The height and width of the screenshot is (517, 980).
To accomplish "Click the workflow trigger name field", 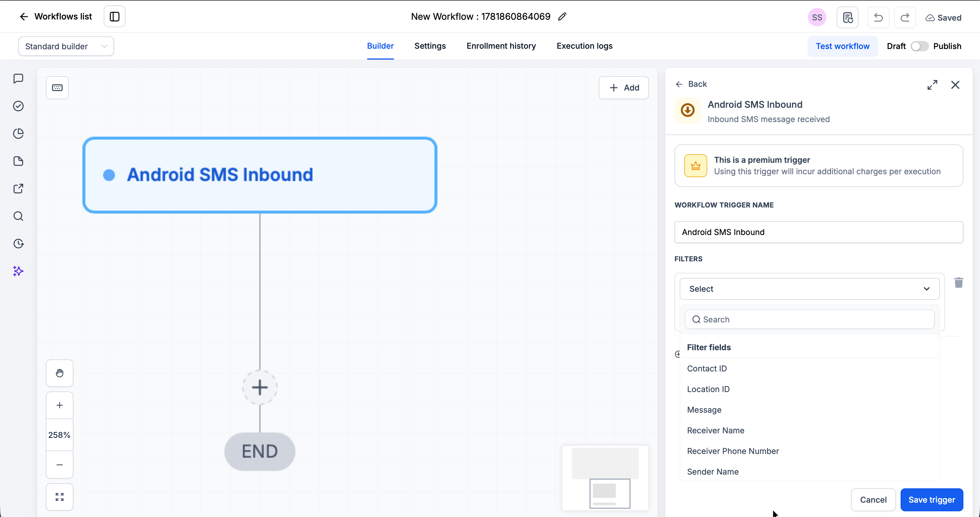I will [819, 232].
